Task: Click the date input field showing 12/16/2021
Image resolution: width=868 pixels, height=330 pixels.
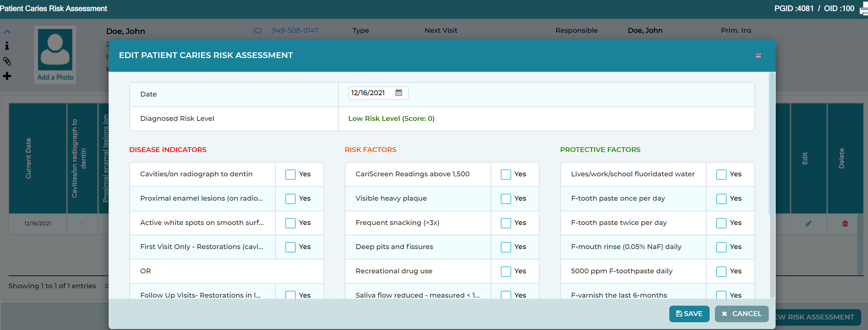Action: pos(378,93)
